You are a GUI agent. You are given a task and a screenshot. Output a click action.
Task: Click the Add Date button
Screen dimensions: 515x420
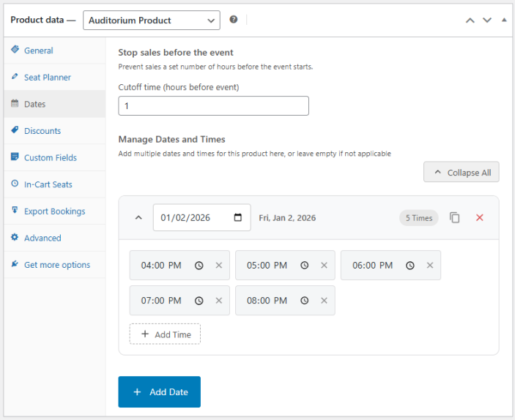(159, 392)
